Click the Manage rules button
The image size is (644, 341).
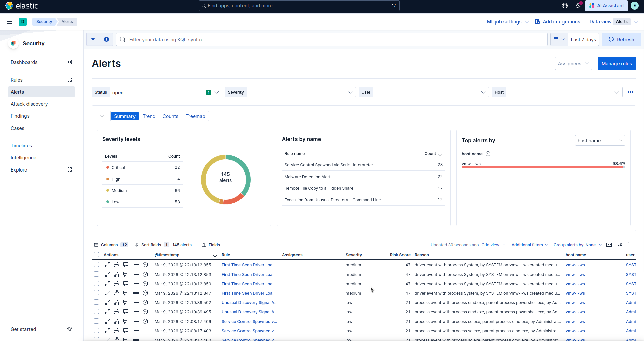point(616,63)
